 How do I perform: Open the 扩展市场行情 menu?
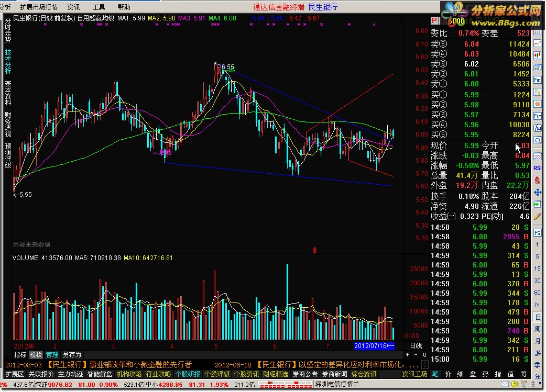click(39, 7)
